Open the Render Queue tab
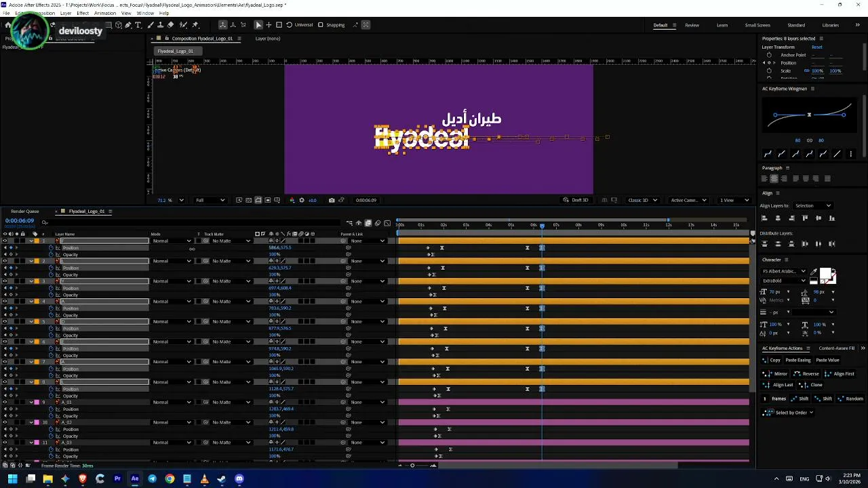The height and width of the screenshot is (488, 868). coord(25,211)
